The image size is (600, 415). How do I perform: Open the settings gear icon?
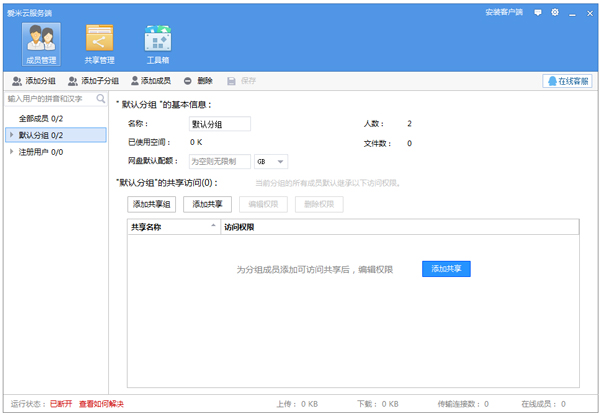click(x=555, y=13)
